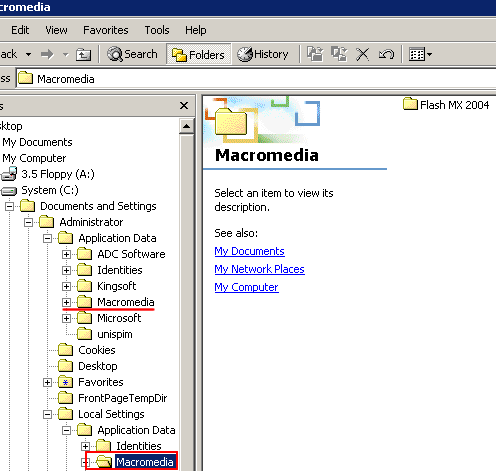
Task: Open the Tools menu
Action: [157, 30]
